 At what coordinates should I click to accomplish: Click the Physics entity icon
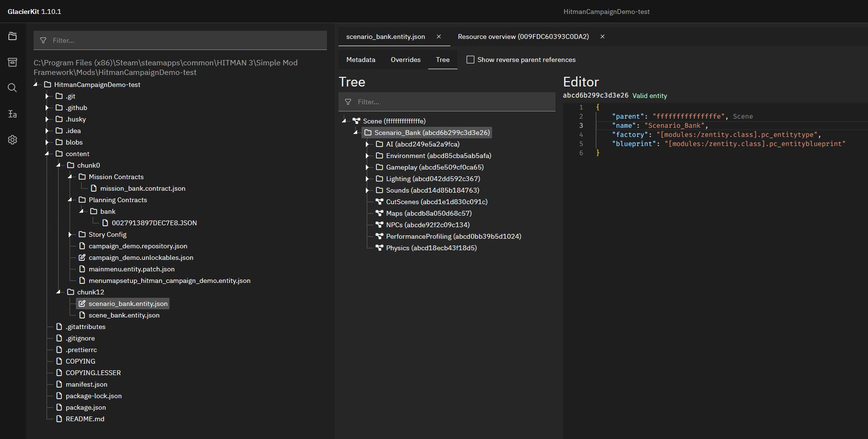tap(379, 248)
